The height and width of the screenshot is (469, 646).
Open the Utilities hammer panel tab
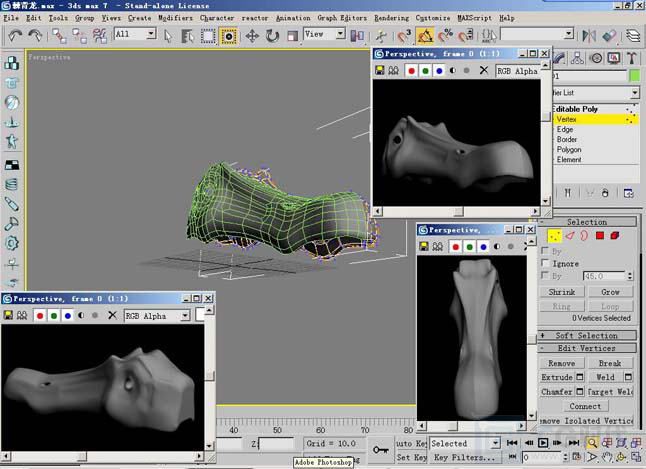(x=632, y=58)
